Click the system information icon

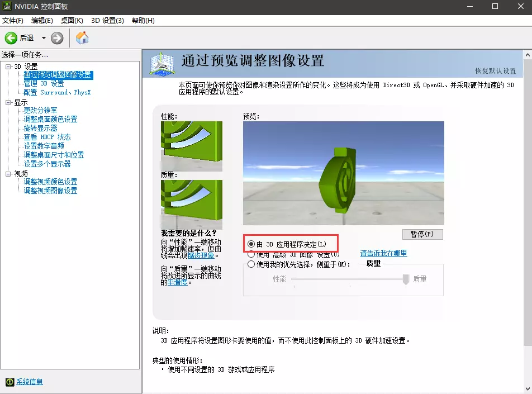tap(10, 382)
